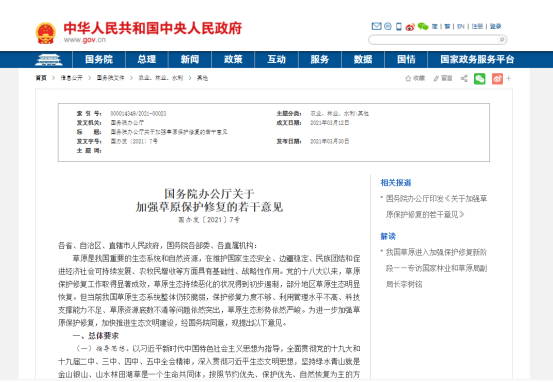Go to 农业、林业、水利 in breadcrumb
The height and width of the screenshot is (382, 553).
[160, 78]
